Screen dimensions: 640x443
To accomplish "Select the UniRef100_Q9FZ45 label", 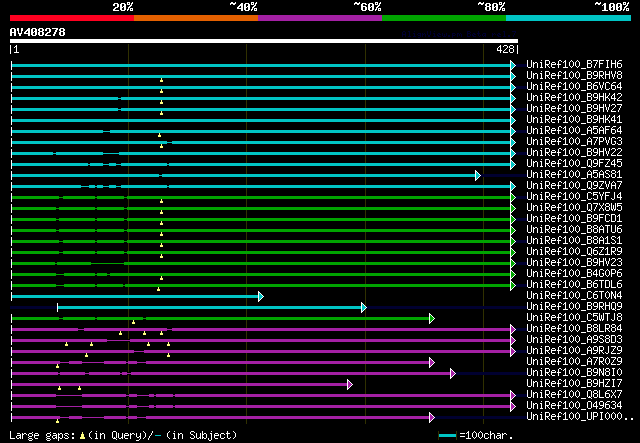I will pos(574,164).
